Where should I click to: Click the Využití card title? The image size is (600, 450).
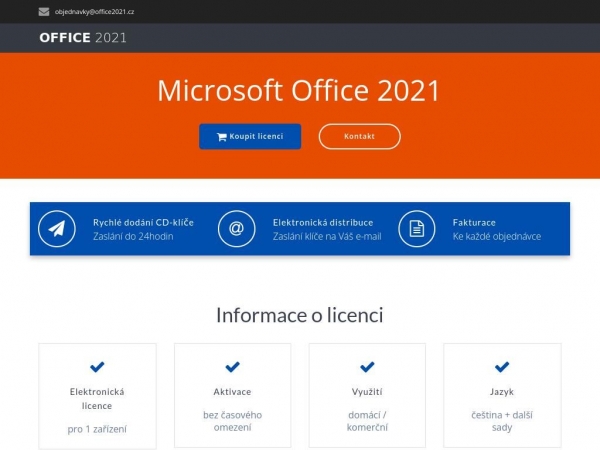pyautogui.click(x=367, y=392)
